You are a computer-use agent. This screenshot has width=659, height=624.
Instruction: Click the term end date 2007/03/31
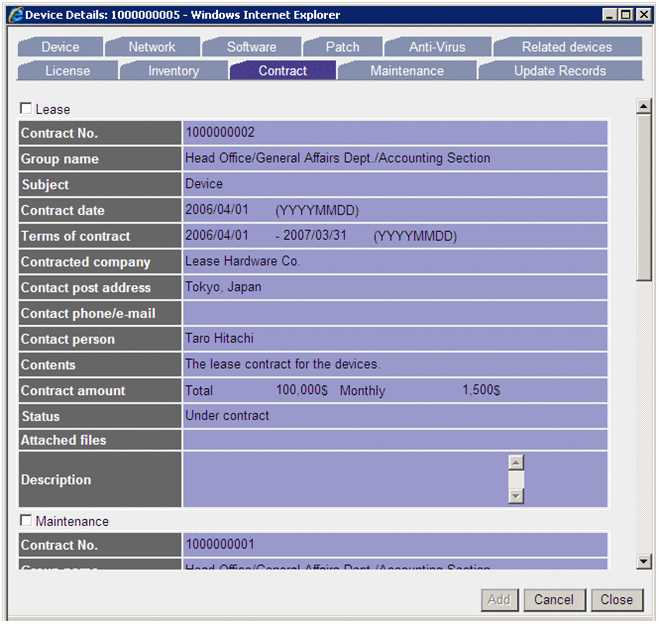(x=314, y=235)
